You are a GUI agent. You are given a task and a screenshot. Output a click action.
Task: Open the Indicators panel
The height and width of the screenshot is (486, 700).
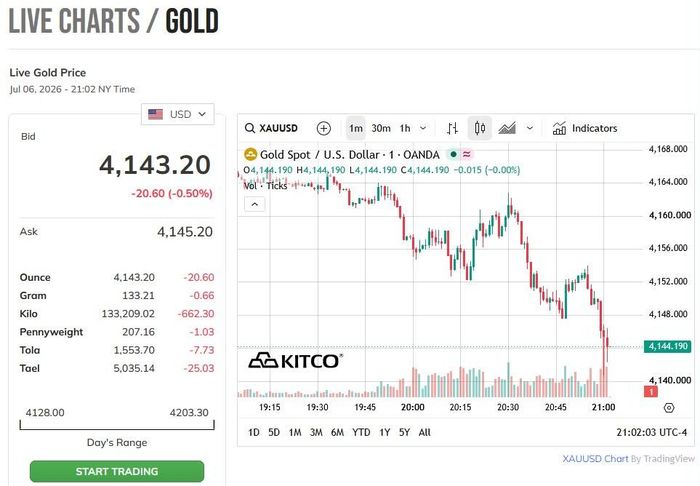point(585,129)
